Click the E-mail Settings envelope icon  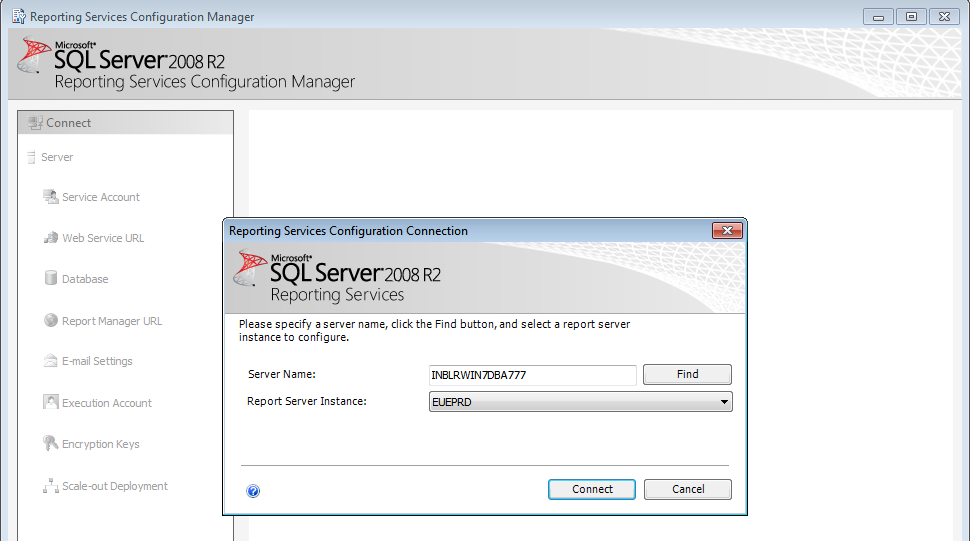click(x=51, y=360)
